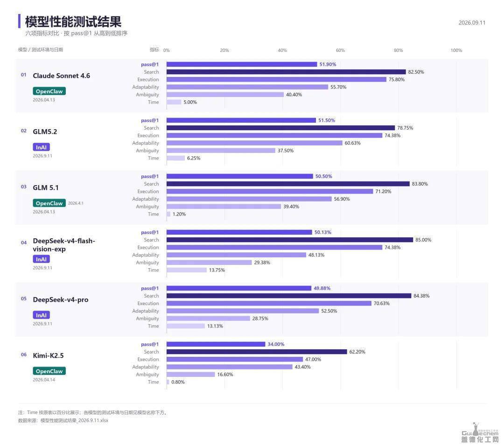
Task: Click the 78.75% Search value
Action: coord(405,128)
